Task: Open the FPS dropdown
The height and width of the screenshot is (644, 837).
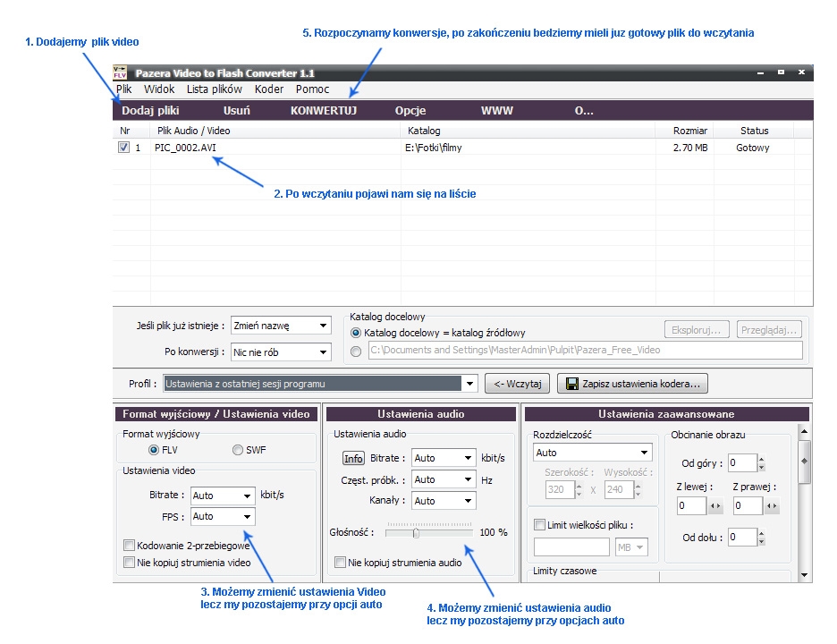Action: (x=224, y=516)
